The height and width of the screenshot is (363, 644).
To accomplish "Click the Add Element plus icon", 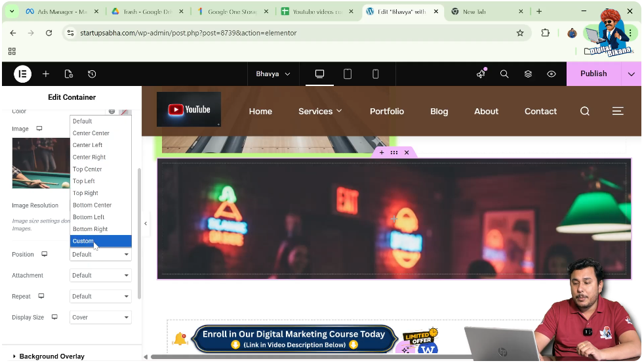I will (46, 74).
